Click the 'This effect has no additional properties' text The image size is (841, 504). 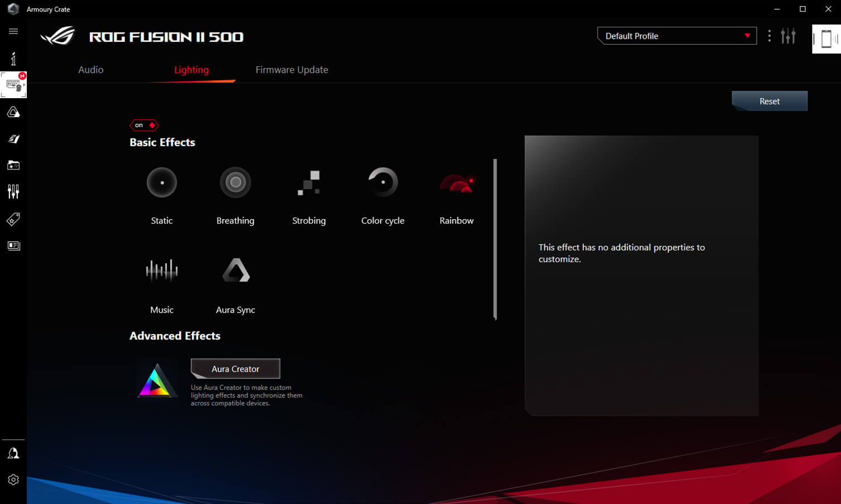point(622,253)
